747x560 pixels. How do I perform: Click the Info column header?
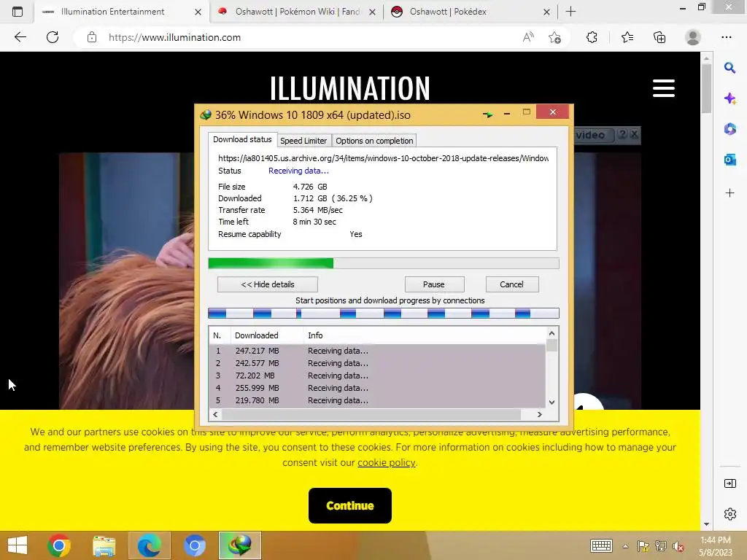click(424, 335)
